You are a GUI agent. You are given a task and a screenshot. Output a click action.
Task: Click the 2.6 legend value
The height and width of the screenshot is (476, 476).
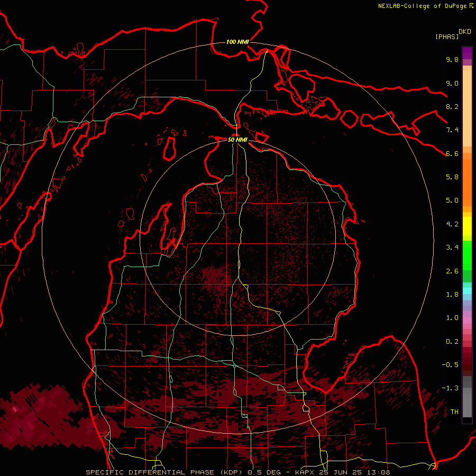pyautogui.click(x=452, y=271)
